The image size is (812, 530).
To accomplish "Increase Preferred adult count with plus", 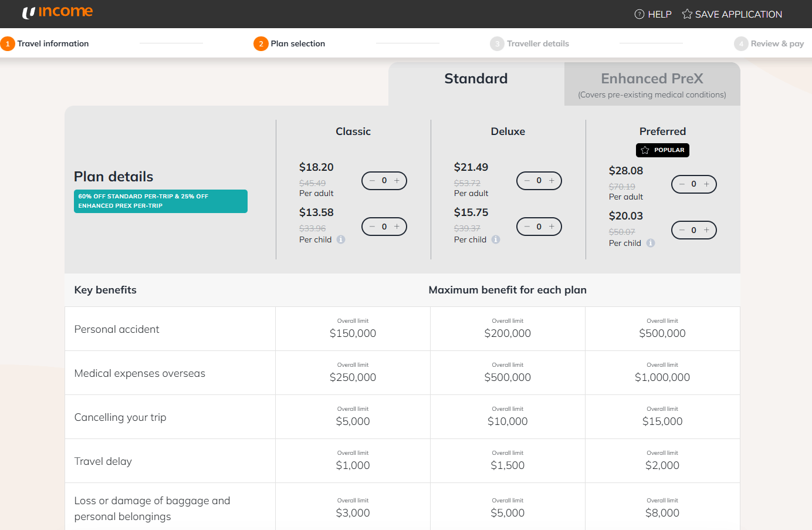I will tap(707, 184).
